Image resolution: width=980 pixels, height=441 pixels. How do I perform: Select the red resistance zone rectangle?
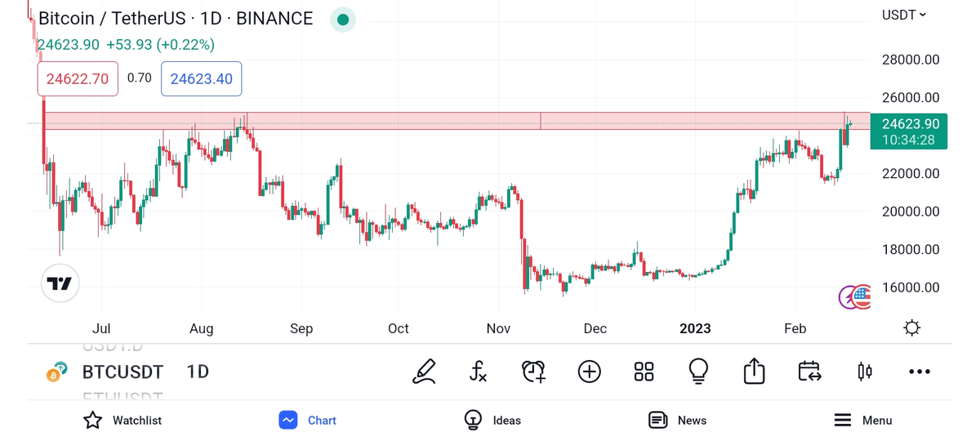[x=408, y=121]
